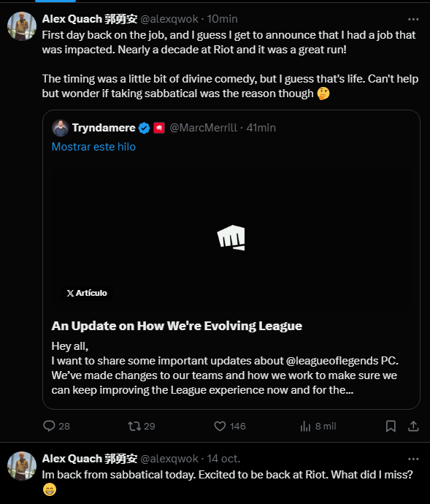Click the reply icon showing 28 comments

pyautogui.click(x=49, y=426)
